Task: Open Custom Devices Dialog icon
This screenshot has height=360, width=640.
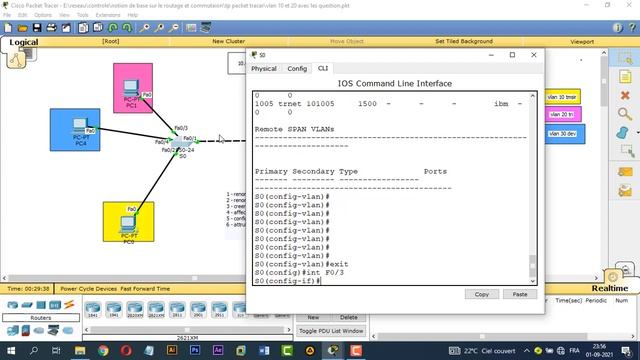Action: tap(205, 28)
